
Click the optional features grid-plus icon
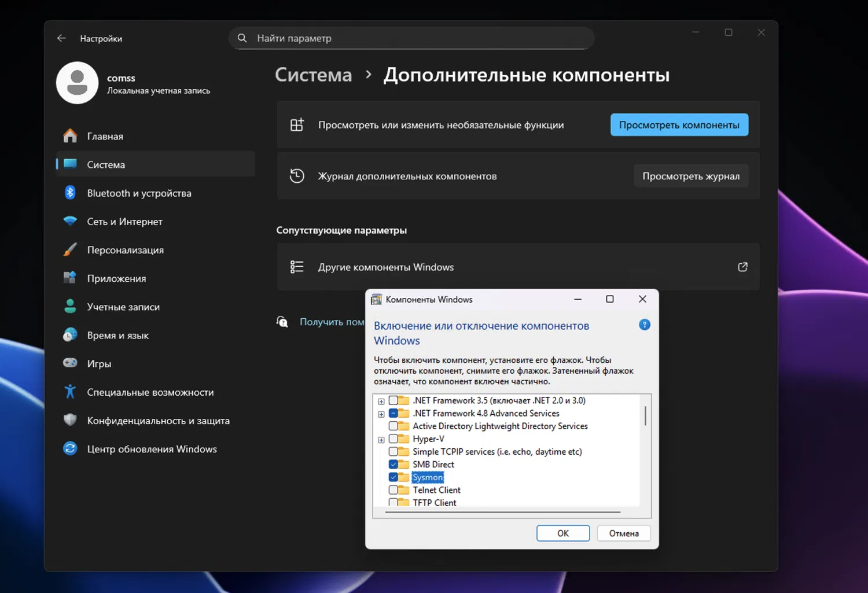(x=297, y=125)
